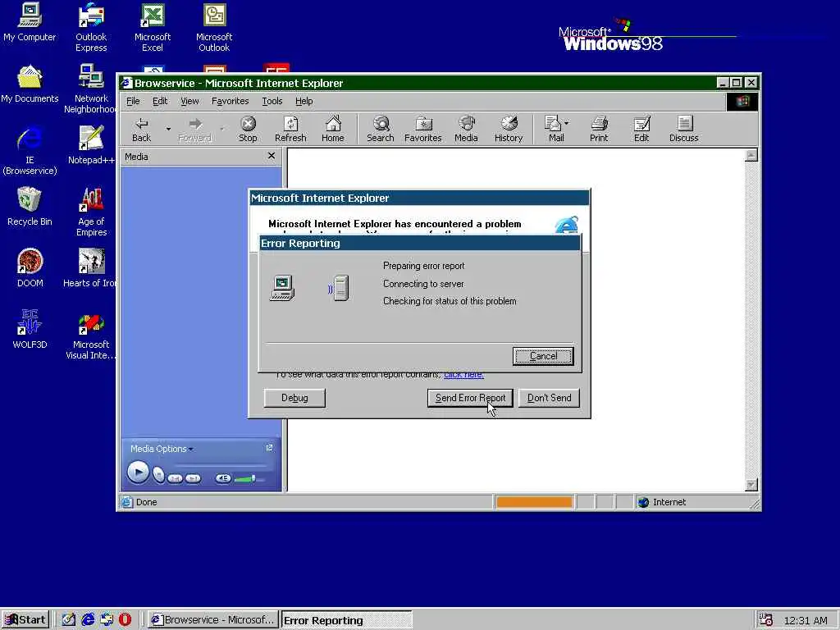Open the File menu
The width and height of the screenshot is (840, 630).
point(133,101)
